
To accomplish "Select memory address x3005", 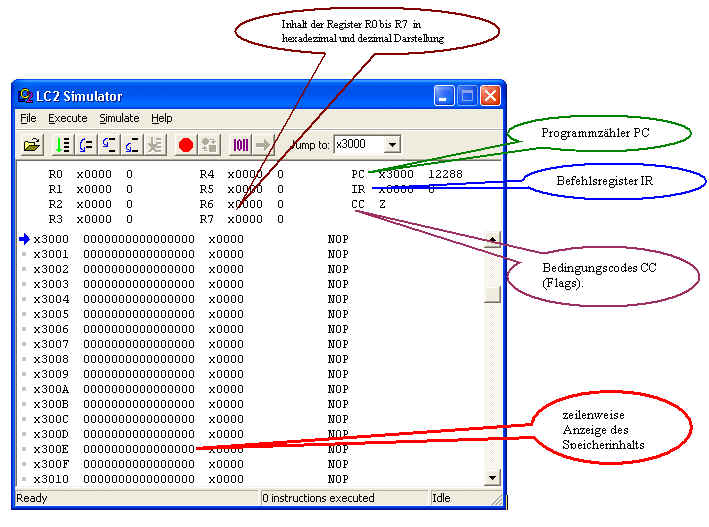I will [x=51, y=314].
